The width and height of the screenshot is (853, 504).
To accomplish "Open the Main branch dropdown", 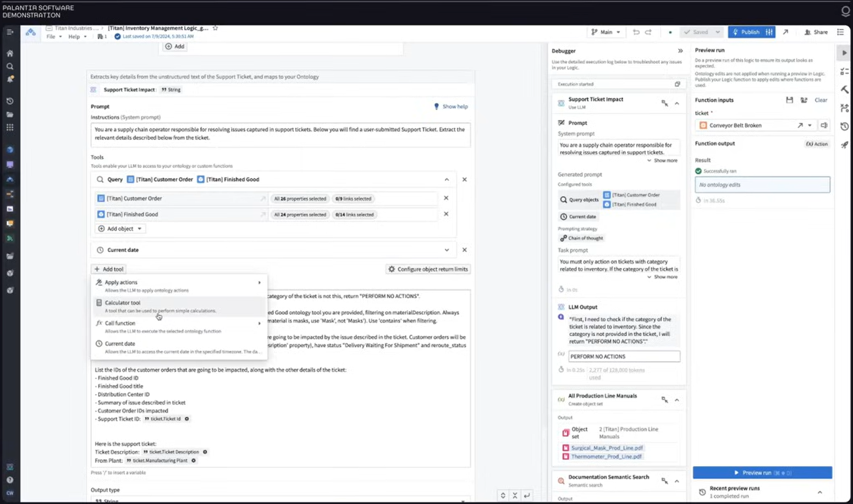I will 606,32.
